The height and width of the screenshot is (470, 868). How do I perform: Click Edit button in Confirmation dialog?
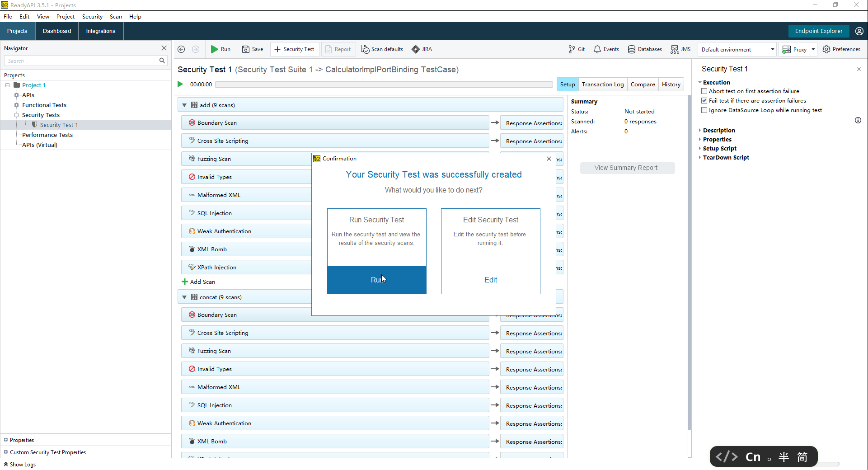pos(490,280)
